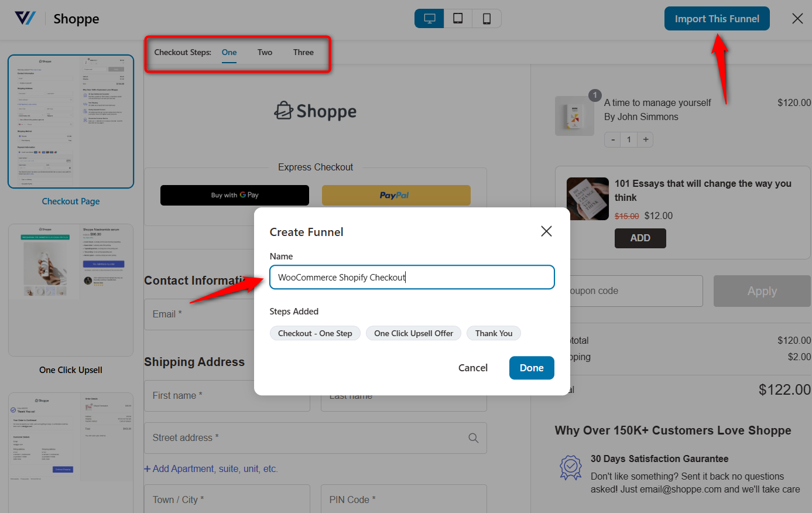Screen dimensions: 812x513
Task: Click the 'Shipping Address' heading
Action: tap(194, 362)
